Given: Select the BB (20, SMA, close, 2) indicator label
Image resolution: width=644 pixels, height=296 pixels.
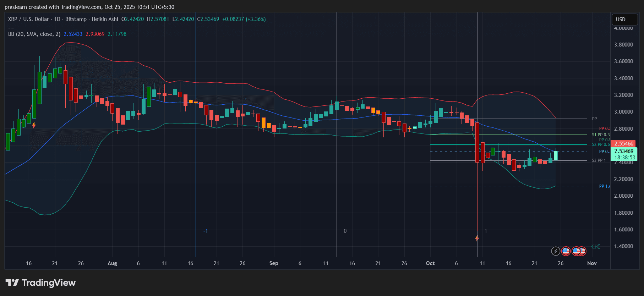Looking at the screenshot, I should 34,34.
